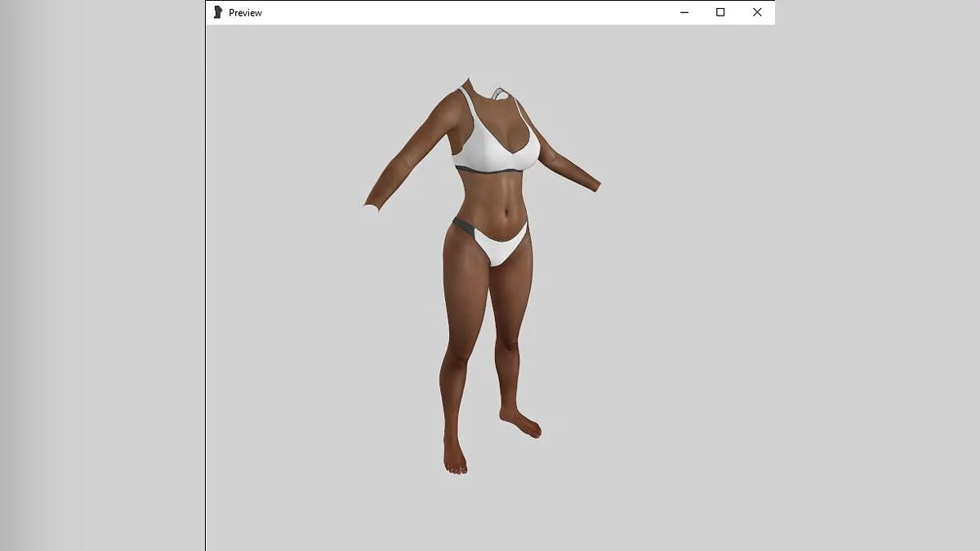
Task: Click the model's raised back foot
Action: (523, 424)
